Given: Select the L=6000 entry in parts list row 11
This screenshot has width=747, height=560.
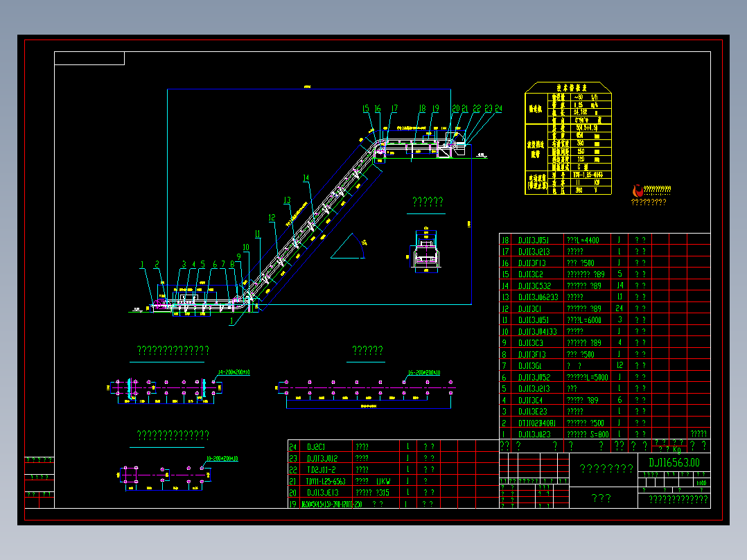Looking at the screenshot, I should pos(584,320).
